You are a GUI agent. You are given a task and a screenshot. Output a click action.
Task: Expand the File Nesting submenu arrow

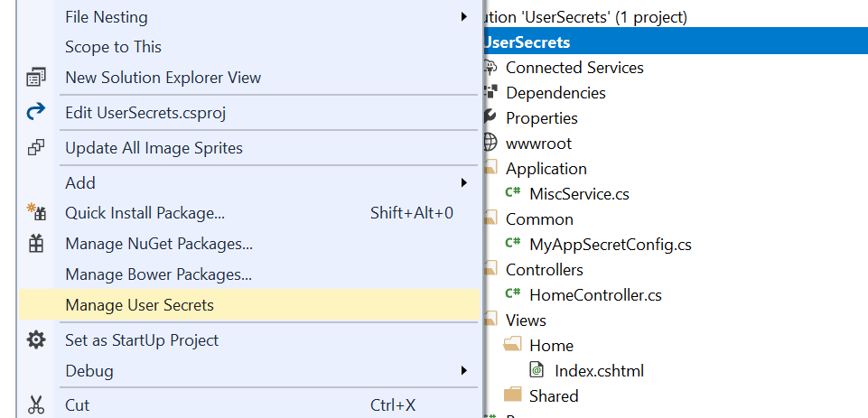[464, 16]
